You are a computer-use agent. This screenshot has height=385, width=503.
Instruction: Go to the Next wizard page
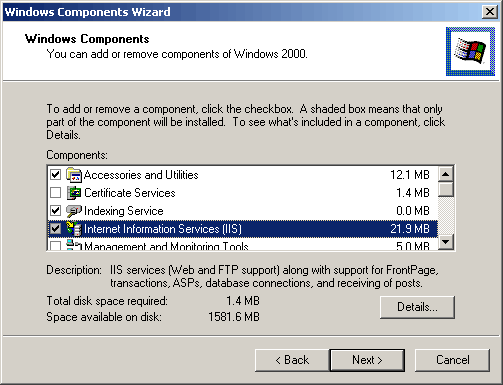[367, 360]
